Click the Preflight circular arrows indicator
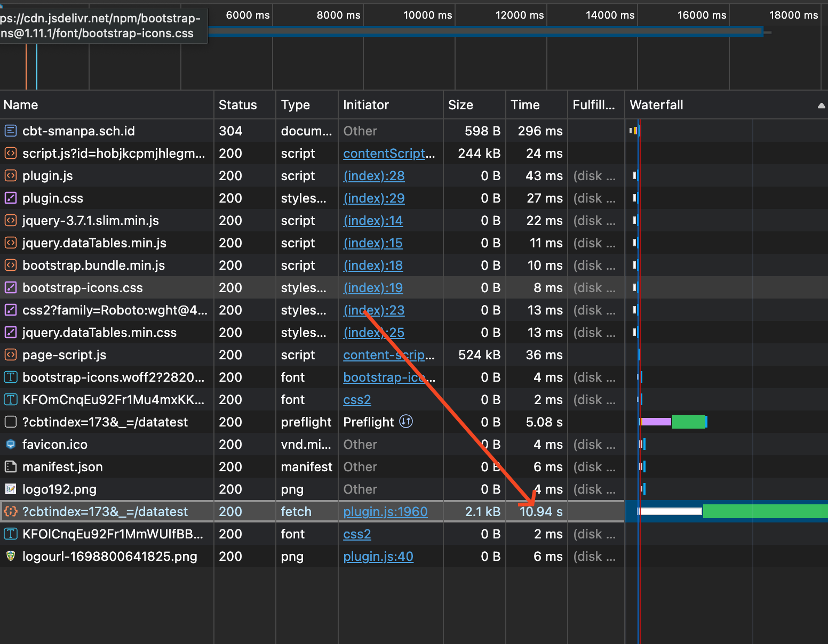Viewport: 828px width, 644px height. [x=405, y=421]
